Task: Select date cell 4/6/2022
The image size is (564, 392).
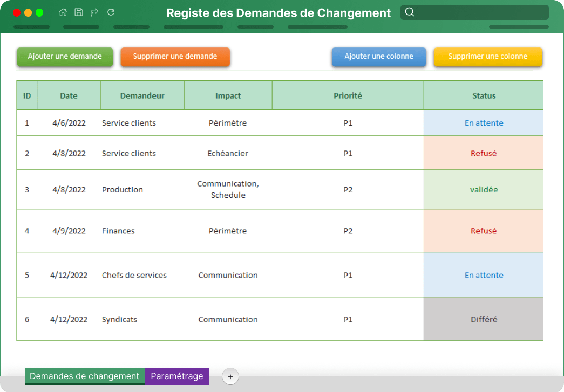Action: tap(69, 123)
